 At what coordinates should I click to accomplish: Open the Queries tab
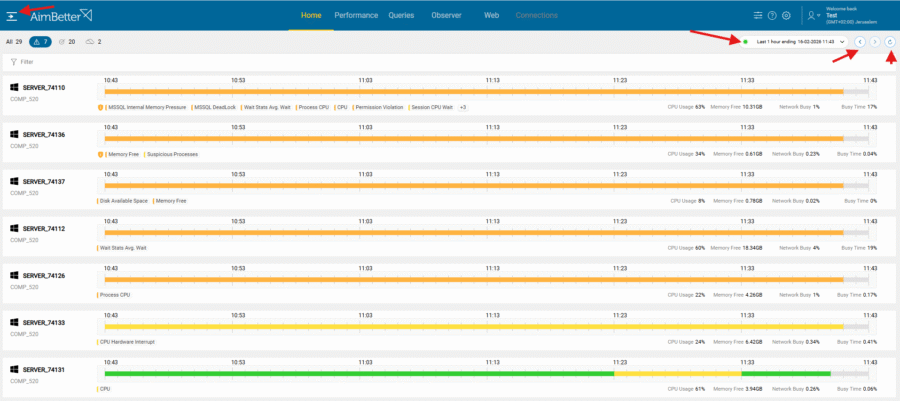401,15
